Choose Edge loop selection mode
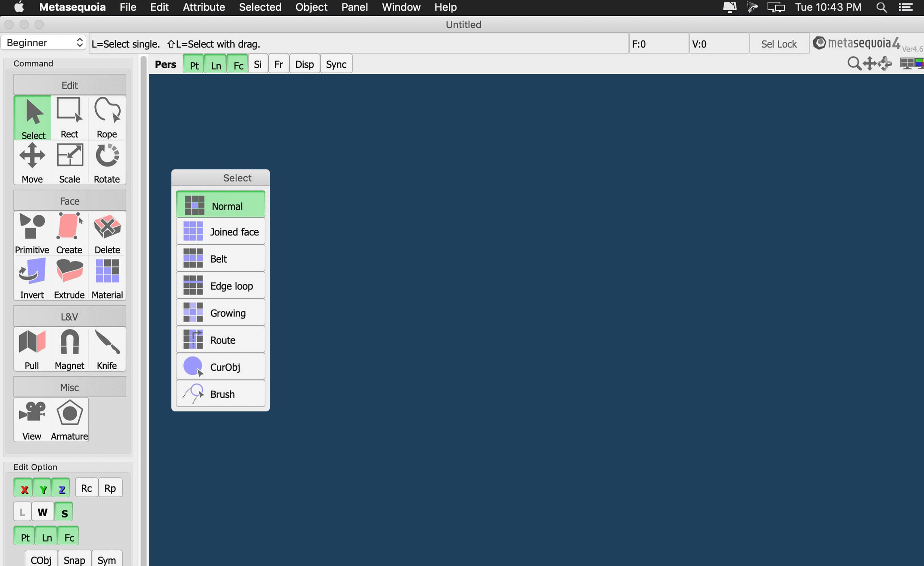The height and width of the screenshot is (566, 924). tap(220, 286)
